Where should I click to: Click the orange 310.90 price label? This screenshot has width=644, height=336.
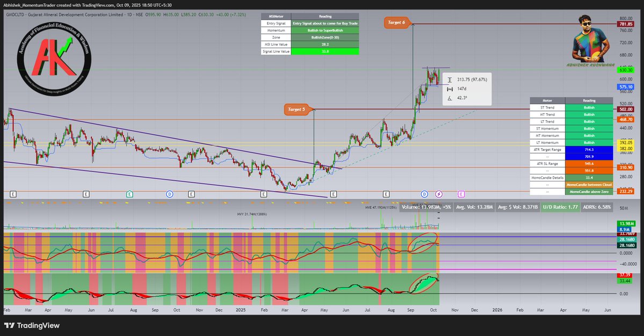click(x=626, y=167)
